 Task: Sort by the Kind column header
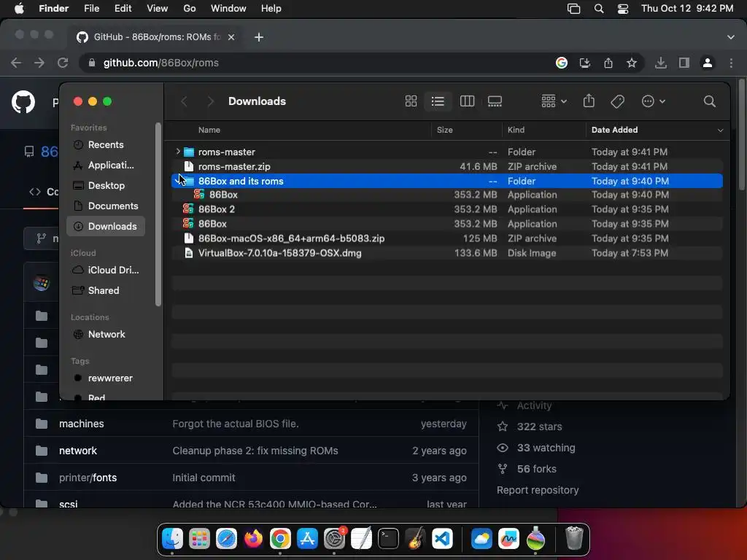[516, 130]
